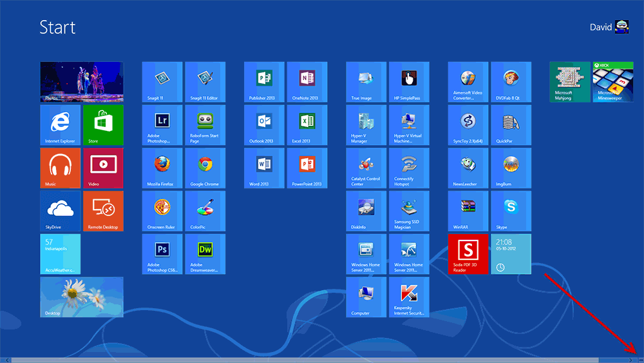Launch the Skype tile
Image resolution: width=644 pixels, height=363 pixels.
click(x=511, y=211)
